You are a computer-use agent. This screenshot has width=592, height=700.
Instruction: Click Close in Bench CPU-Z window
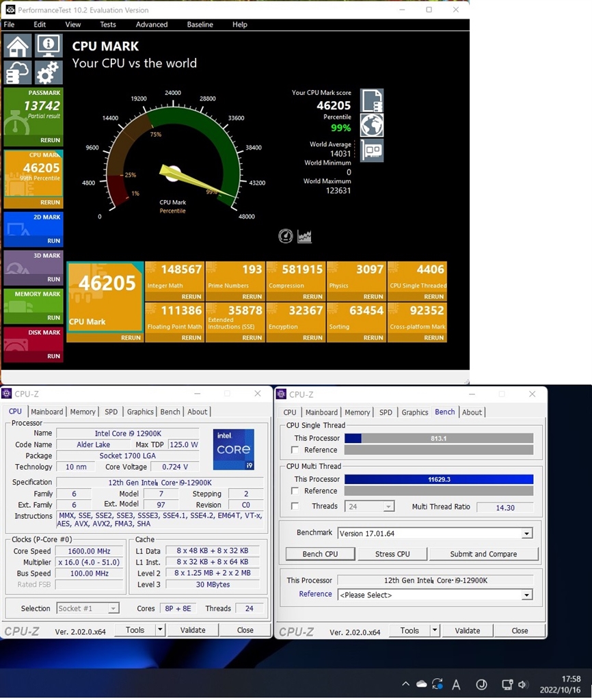coord(520,630)
